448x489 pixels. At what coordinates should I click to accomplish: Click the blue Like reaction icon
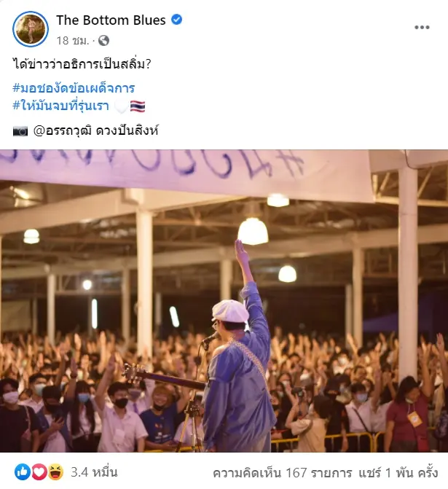click(x=23, y=472)
